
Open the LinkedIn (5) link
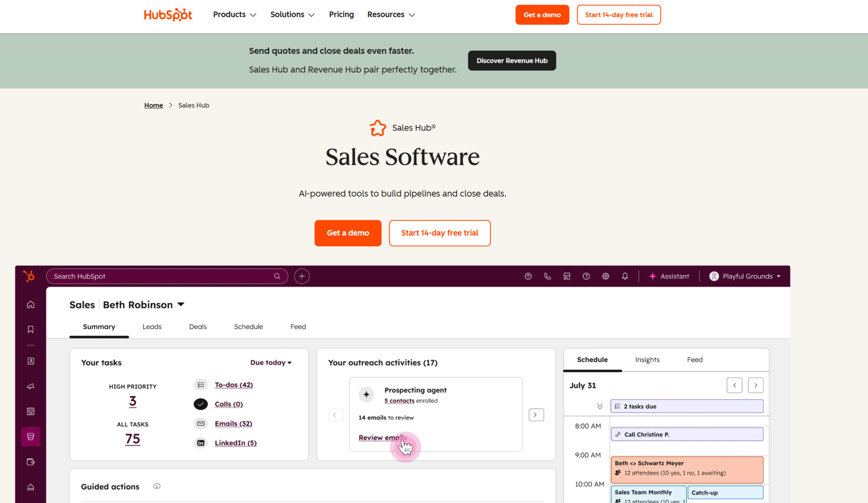(236, 443)
